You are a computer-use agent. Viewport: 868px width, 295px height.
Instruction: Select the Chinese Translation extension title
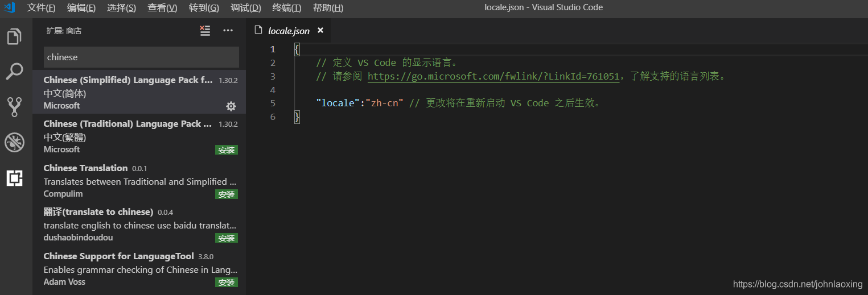85,168
